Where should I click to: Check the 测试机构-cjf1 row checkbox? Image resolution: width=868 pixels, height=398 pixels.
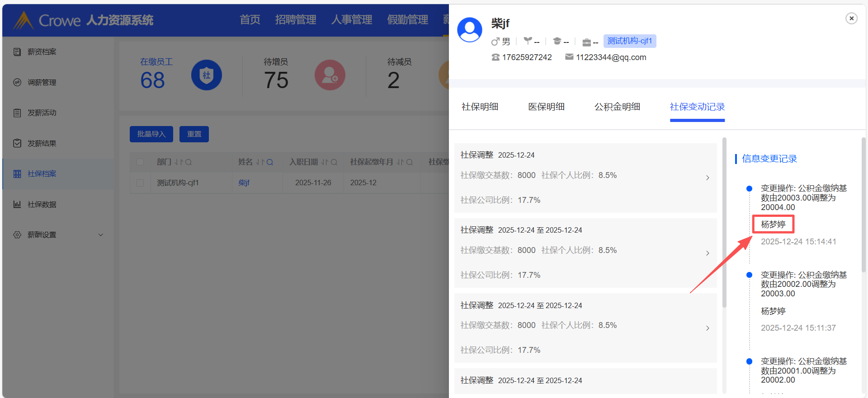click(x=140, y=183)
